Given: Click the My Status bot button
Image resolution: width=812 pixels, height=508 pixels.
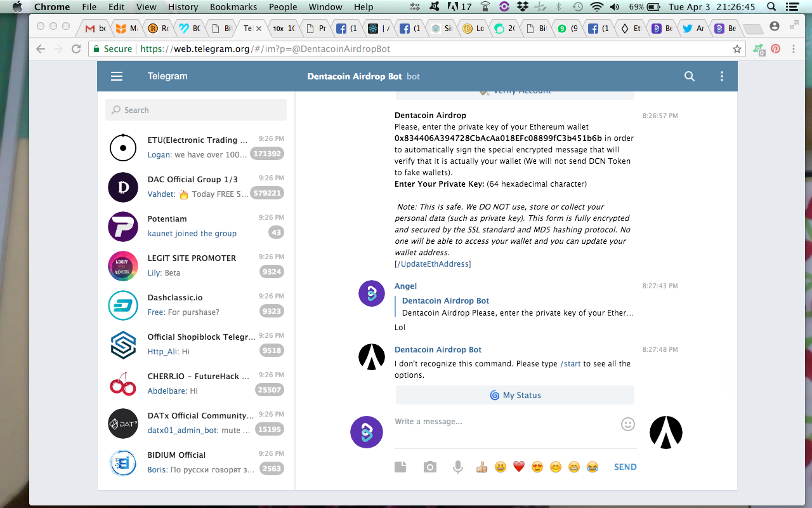Looking at the screenshot, I should [x=515, y=395].
